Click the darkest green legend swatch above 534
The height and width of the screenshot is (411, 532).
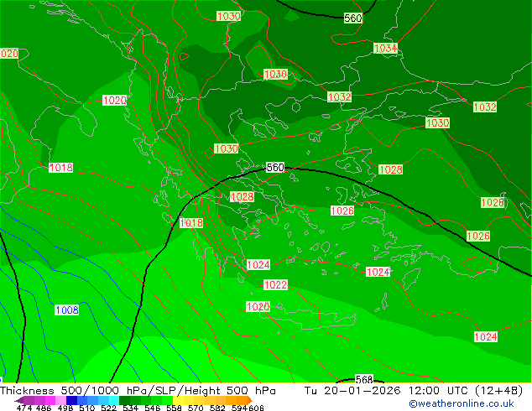pyautogui.click(x=124, y=400)
